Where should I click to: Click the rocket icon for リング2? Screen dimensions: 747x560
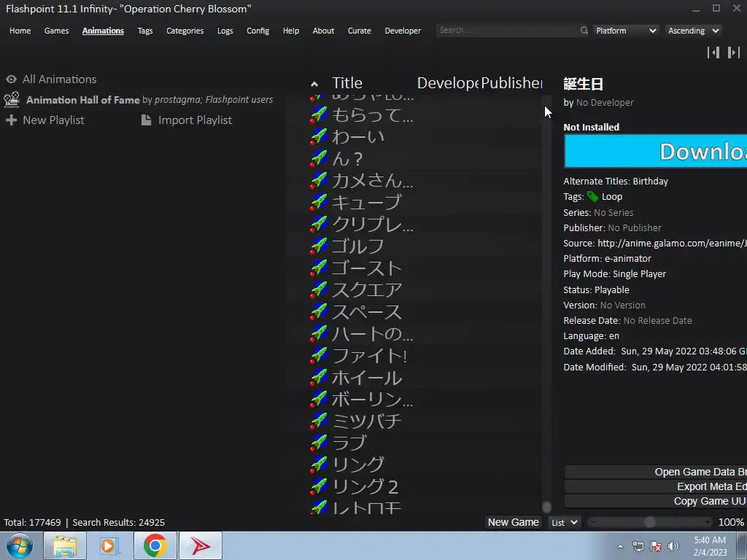pos(319,486)
